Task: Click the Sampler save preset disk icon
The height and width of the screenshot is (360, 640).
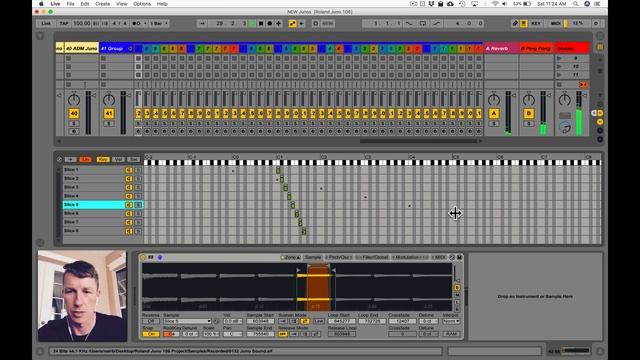Action: [459, 258]
